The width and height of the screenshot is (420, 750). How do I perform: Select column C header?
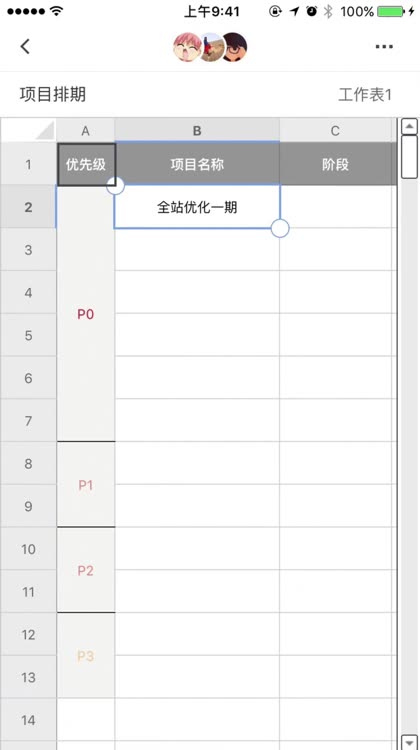click(x=335, y=131)
